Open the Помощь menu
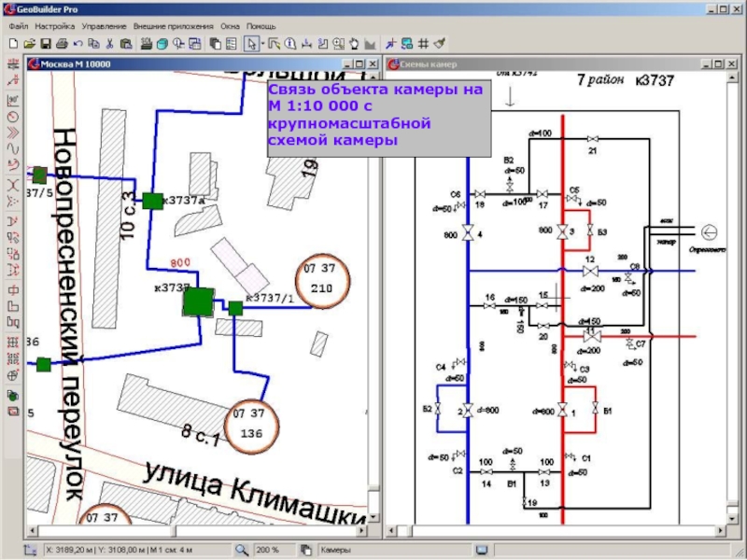 [x=261, y=26]
